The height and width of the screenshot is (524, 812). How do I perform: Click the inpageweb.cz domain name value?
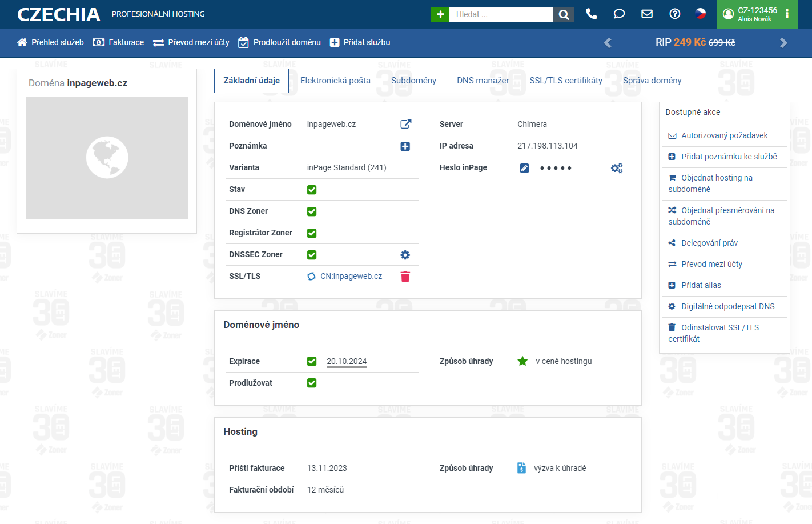coord(331,124)
